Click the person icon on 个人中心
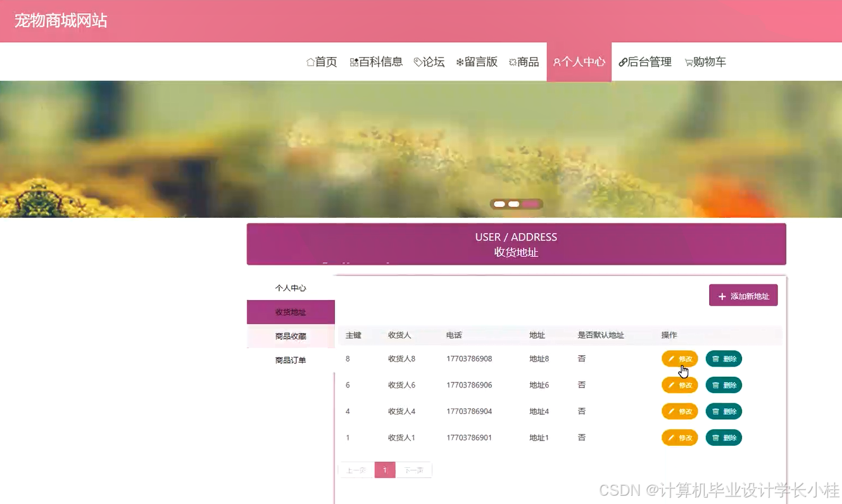842x504 pixels. [558, 61]
